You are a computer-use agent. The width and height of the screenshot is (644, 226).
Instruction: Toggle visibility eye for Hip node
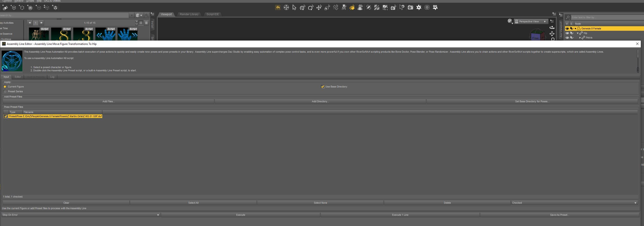point(567,33)
